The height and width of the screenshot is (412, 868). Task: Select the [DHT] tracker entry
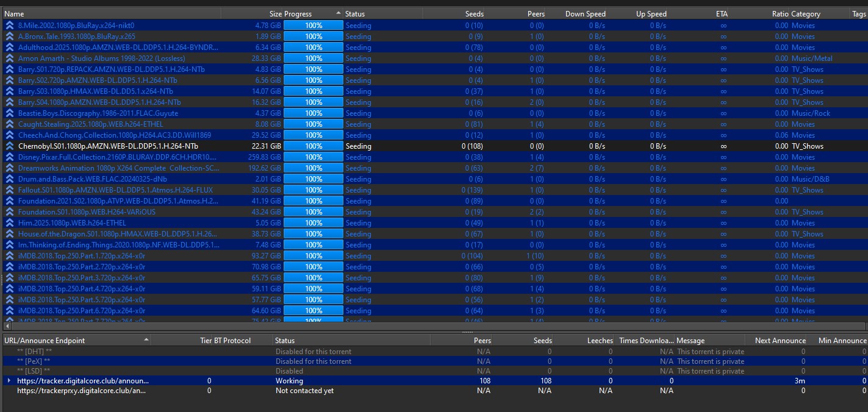[34, 352]
